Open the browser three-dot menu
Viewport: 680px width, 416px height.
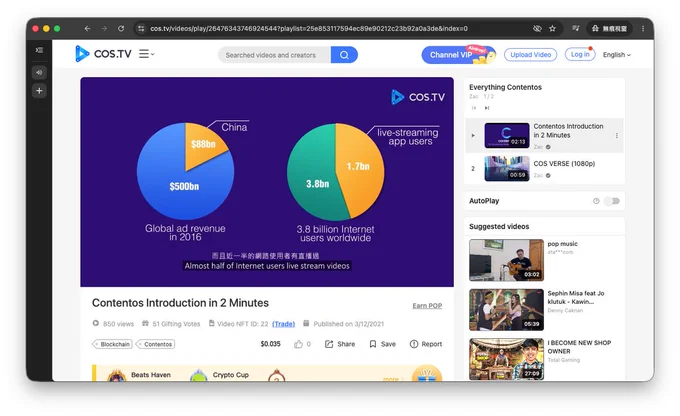tap(643, 29)
